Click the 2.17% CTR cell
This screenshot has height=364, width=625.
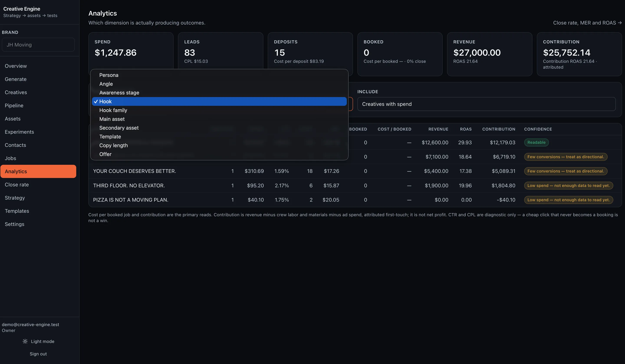coord(282,186)
